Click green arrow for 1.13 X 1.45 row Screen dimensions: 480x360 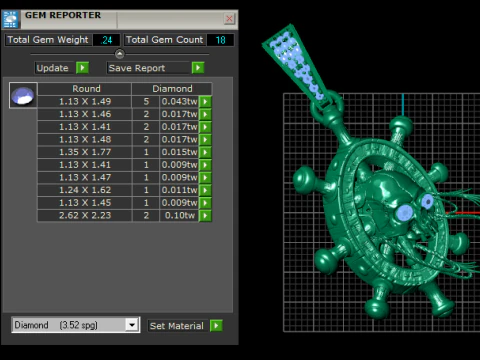205,203
